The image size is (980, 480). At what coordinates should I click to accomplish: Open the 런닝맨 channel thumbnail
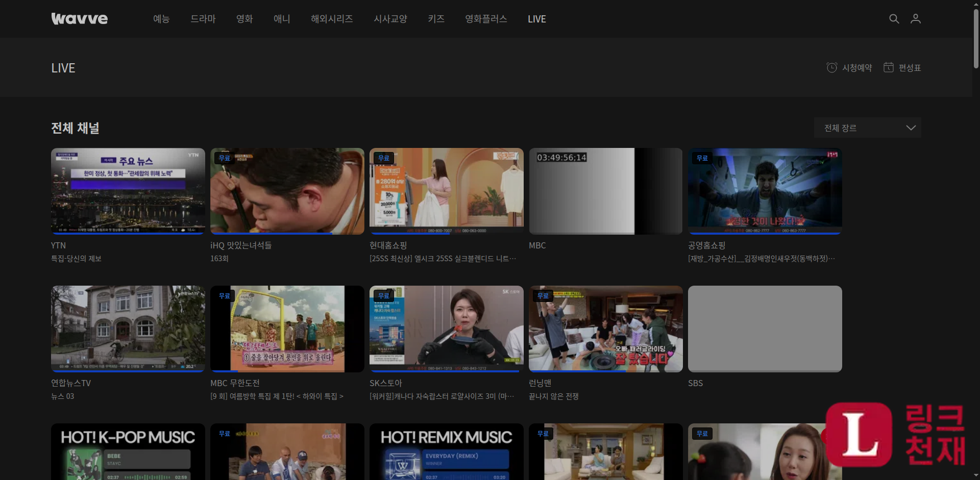606,329
